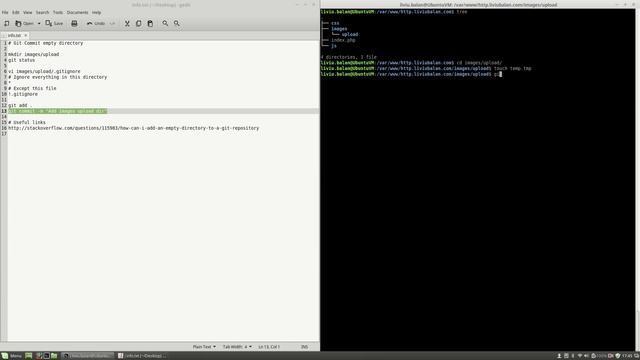Image resolution: width=640 pixels, height=360 pixels.
Task: Launch terminal from panel launcher icon
Action: click(x=47, y=356)
